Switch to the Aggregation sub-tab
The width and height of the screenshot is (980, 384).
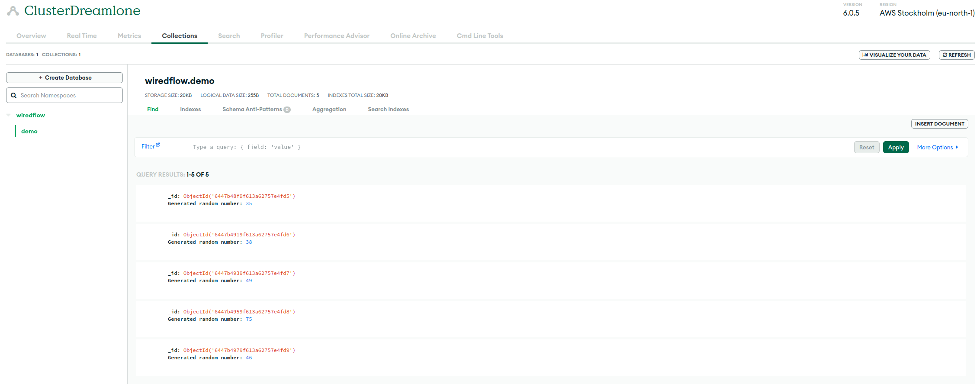[329, 109]
